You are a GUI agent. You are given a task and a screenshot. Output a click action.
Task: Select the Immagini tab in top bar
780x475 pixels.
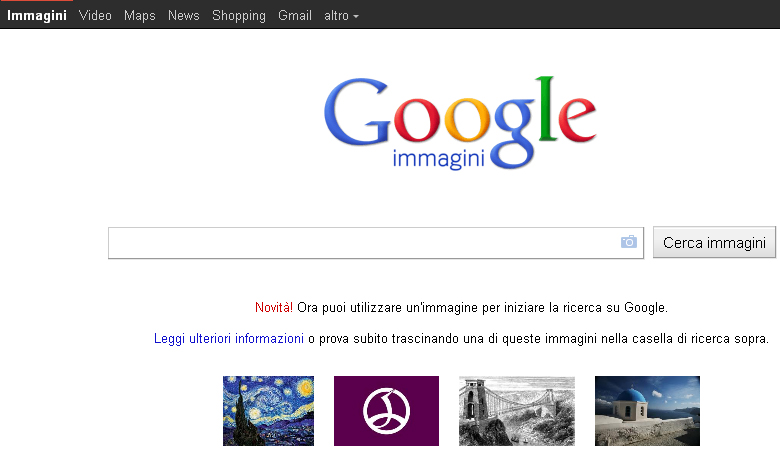(x=37, y=16)
